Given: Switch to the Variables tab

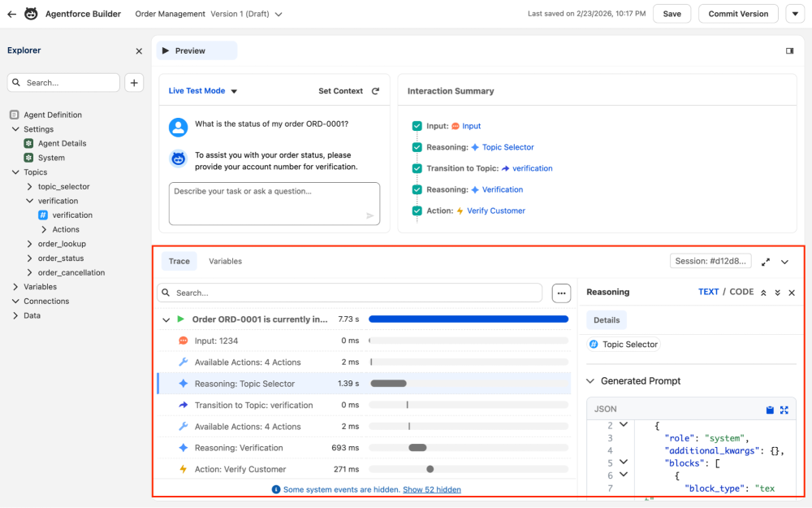Looking at the screenshot, I should coord(225,262).
